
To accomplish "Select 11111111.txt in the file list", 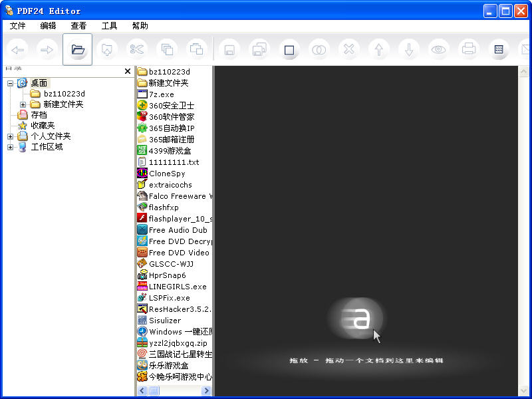I will click(174, 162).
